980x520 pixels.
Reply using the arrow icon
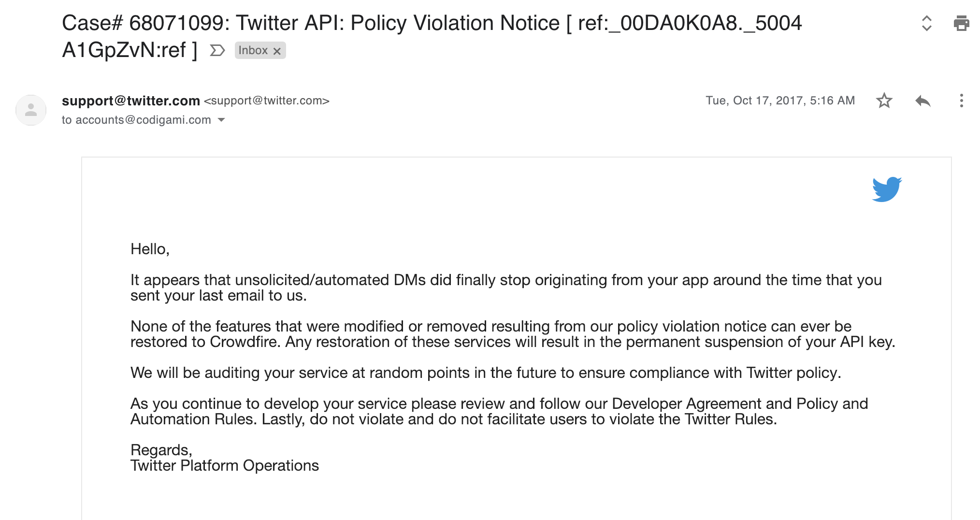[922, 101]
